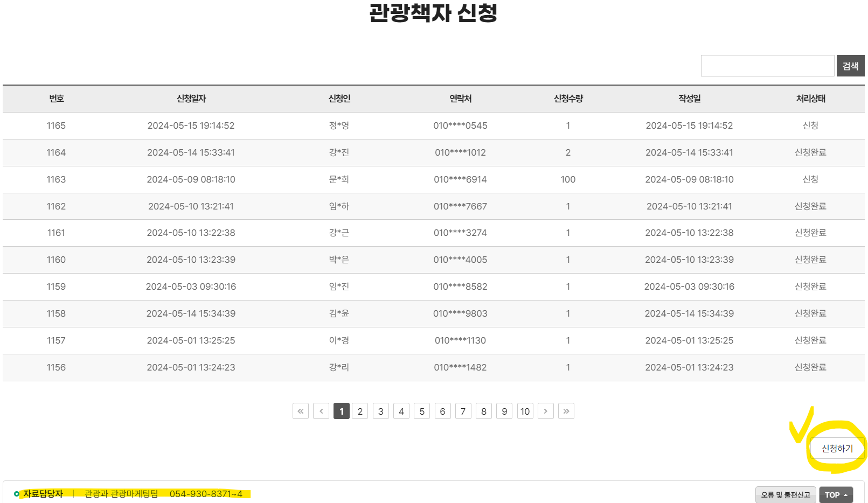Go to the previous page using the single left arrow

coord(321,411)
